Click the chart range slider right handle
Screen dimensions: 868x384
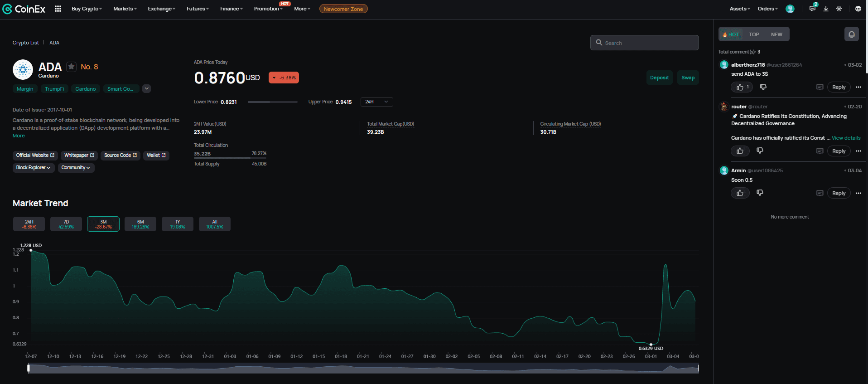[x=699, y=369]
